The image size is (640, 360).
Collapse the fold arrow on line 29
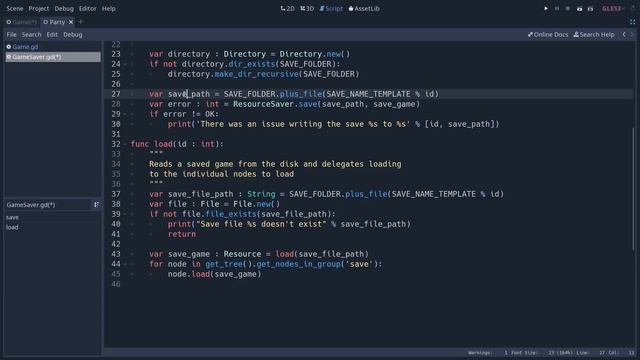125,114
